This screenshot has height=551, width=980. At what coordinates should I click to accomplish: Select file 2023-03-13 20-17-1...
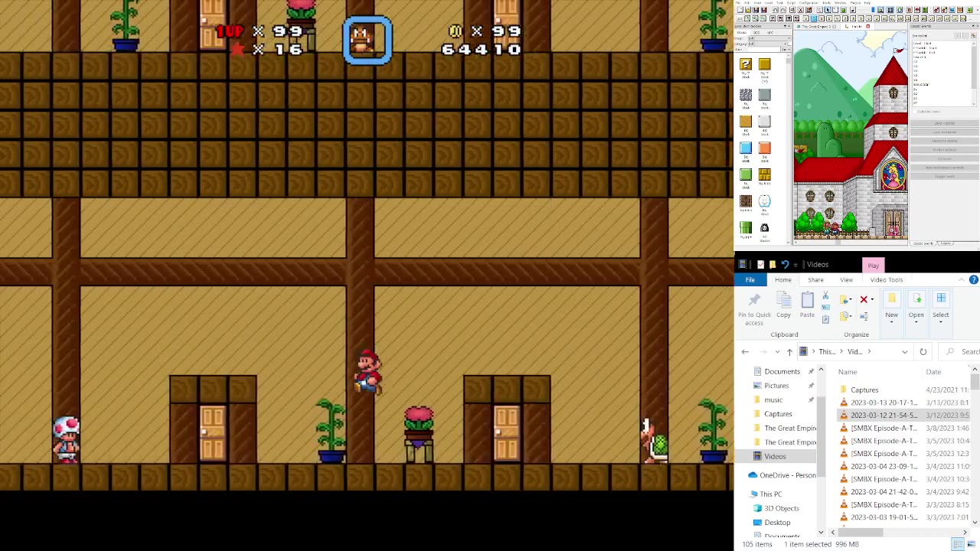pyautogui.click(x=884, y=403)
